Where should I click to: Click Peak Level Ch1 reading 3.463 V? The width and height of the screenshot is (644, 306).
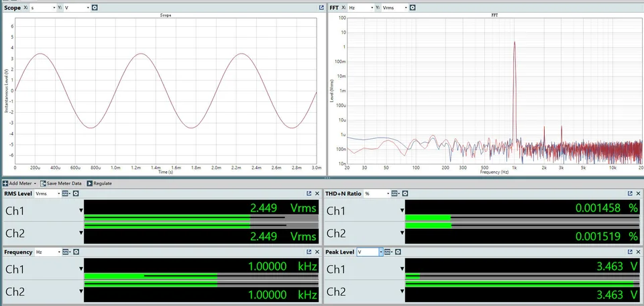[x=617, y=266]
